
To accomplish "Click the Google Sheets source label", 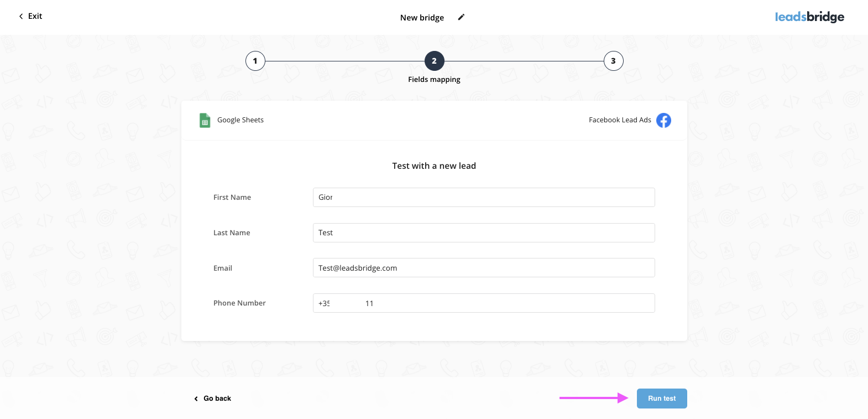I will (240, 120).
